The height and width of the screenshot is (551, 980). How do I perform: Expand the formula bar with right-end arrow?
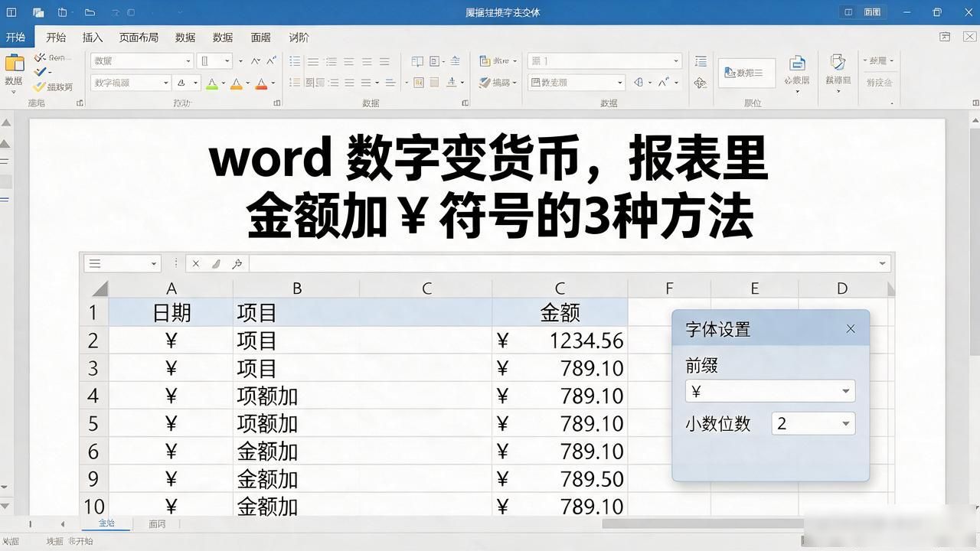883,263
